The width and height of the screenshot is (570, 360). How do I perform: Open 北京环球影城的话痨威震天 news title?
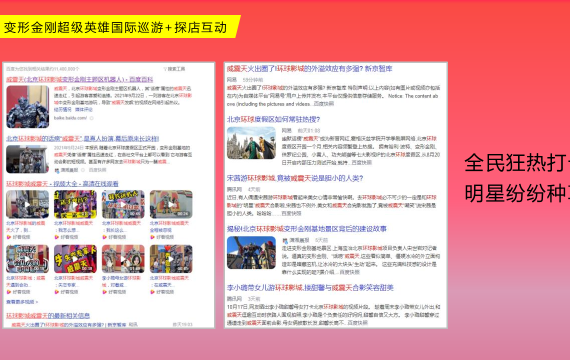pos(83,139)
